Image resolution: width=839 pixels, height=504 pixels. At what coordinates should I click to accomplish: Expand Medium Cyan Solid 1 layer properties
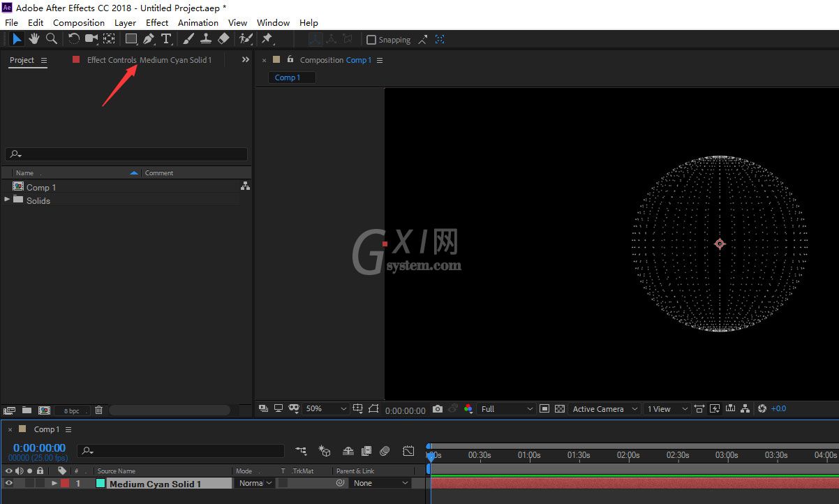point(54,483)
